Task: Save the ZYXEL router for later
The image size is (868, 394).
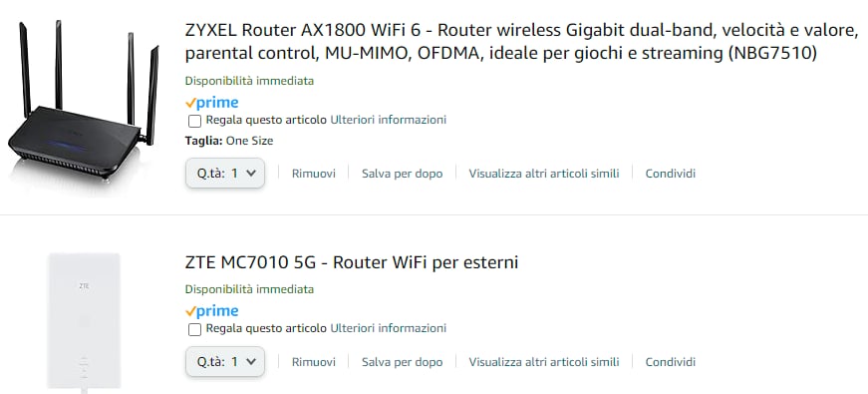Action: pos(403,174)
